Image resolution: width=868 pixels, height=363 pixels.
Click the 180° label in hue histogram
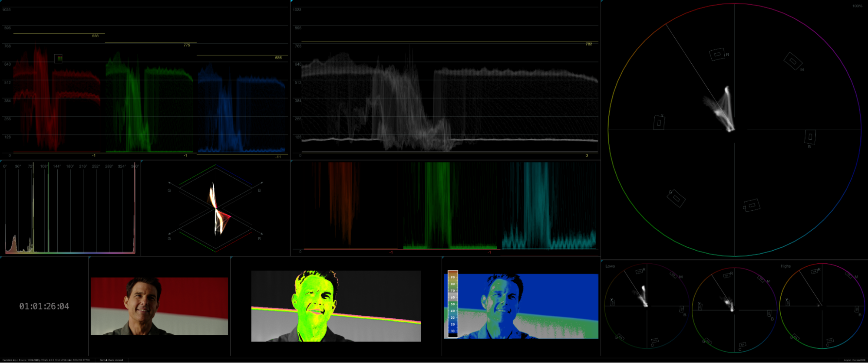click(70, 166)
